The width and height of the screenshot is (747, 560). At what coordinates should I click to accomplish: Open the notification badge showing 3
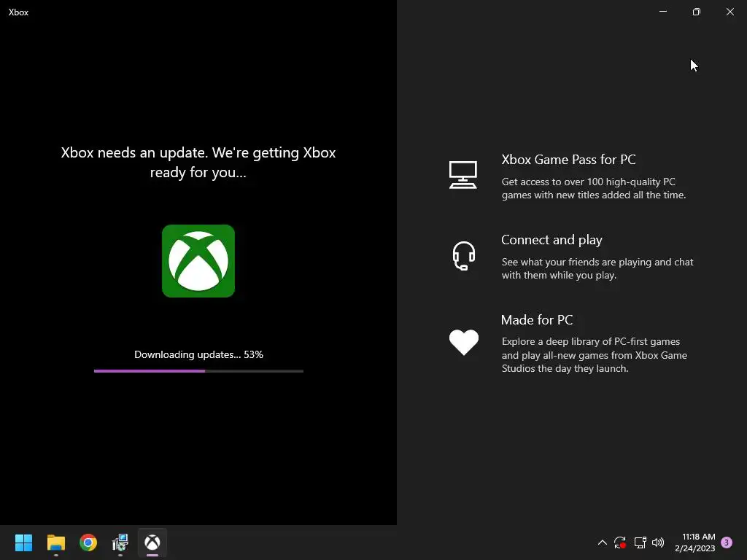pos(727,542)
